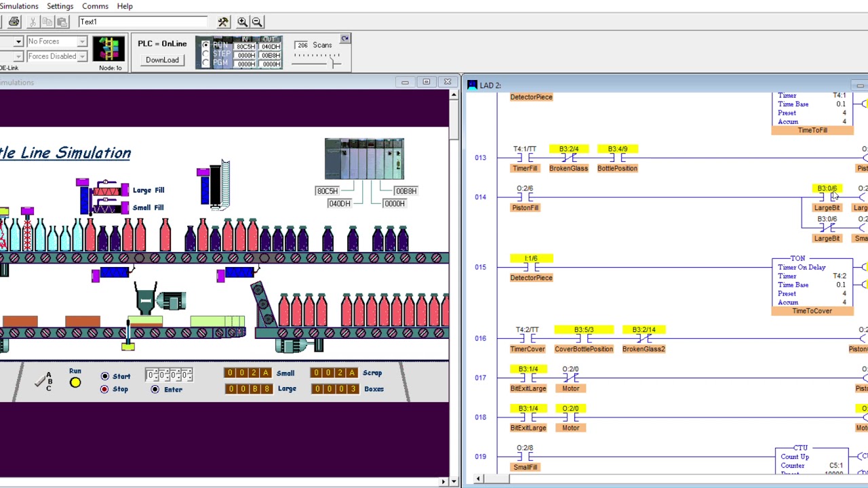868x488 pixels.
Task: Open the upper left status dropdown arrow
Action: pos(18,41)
